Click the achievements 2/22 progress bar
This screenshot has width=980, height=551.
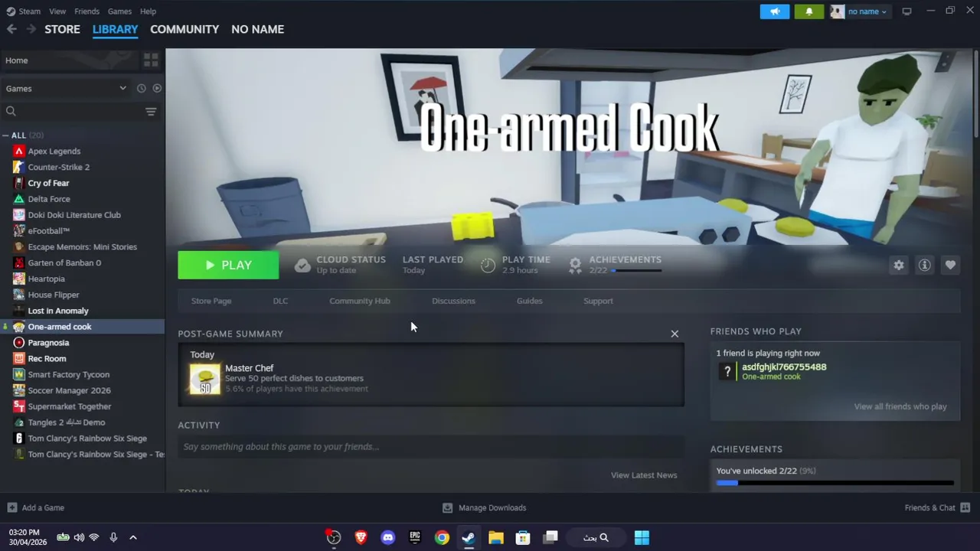point(637,270)
